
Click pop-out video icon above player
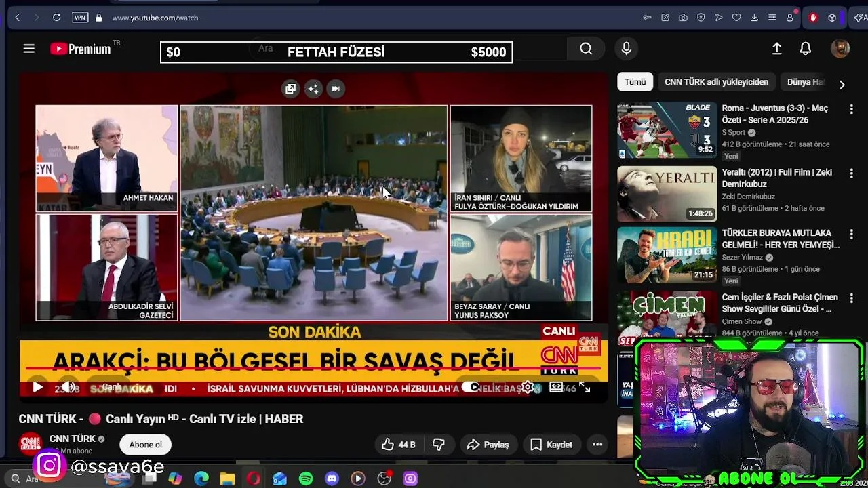(290, 89)
